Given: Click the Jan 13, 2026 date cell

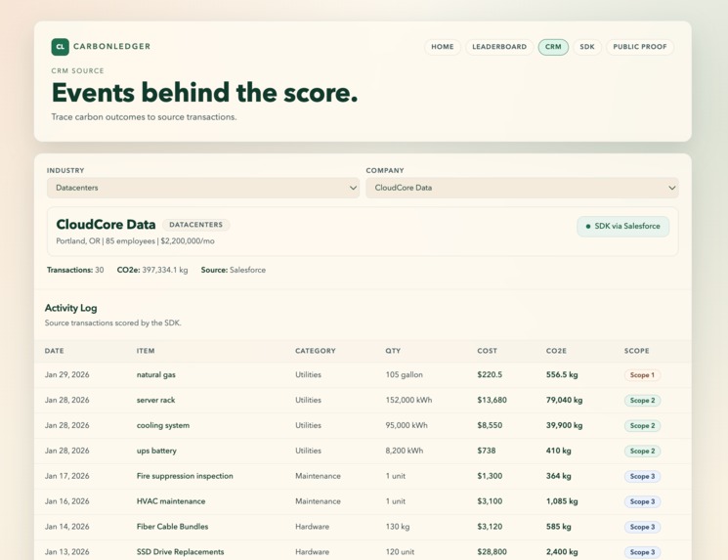Looking at the screenshot, I should [66, 552].
